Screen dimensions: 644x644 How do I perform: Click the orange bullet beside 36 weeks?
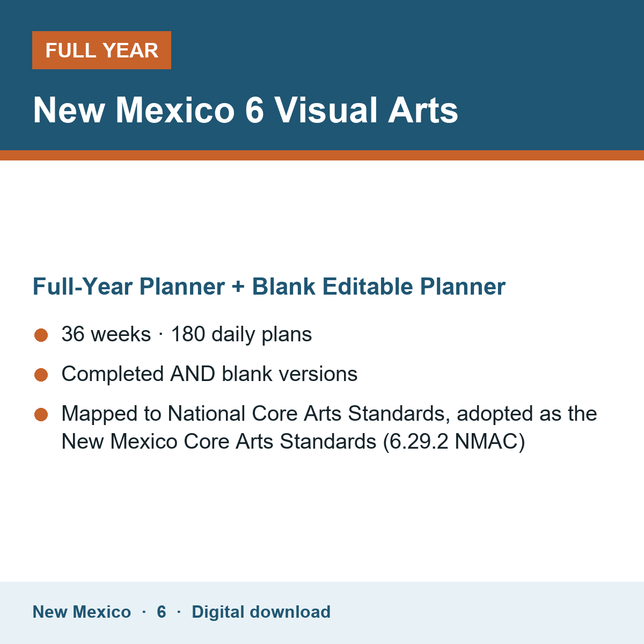tap(41, 335)
